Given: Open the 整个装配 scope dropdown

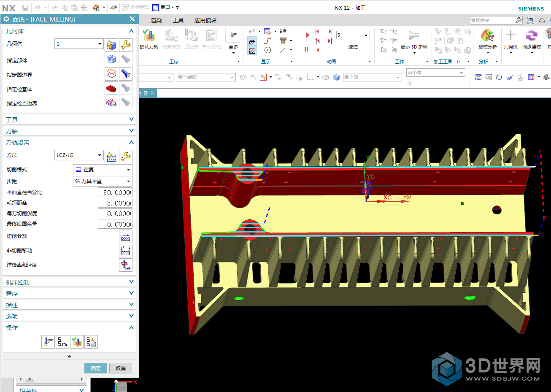Looking at the screenshot, I should tap(206, 77).
